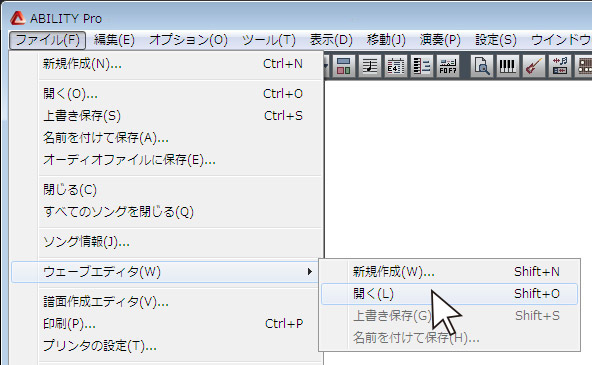Show the piano keyboard icon
Viewport: 592px width, 365px height.
coord(507,66)
